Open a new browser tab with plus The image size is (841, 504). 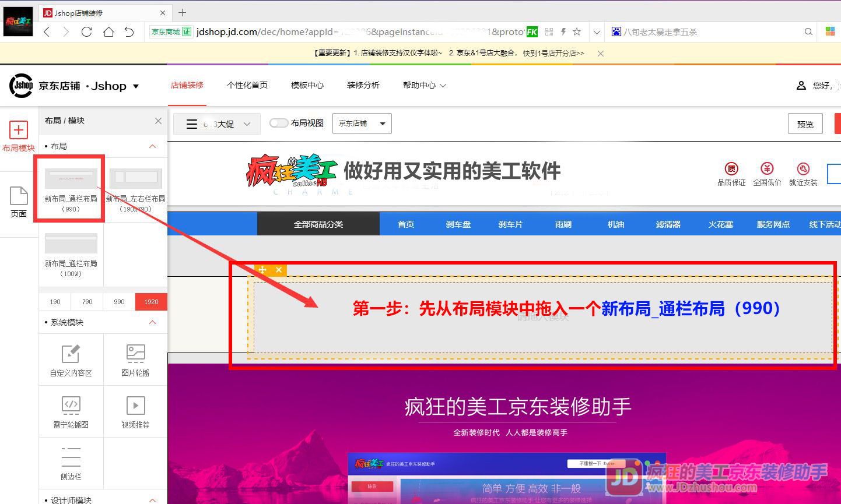pos(183,12)
